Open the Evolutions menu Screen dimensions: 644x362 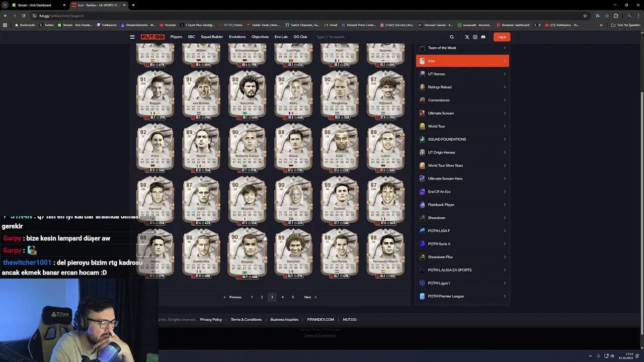click(237, 37)
